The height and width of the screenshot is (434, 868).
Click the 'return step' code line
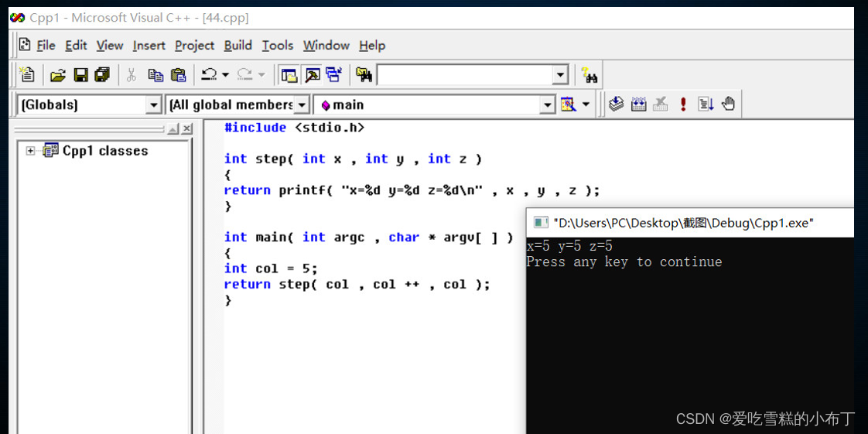[x=357, y=285]
